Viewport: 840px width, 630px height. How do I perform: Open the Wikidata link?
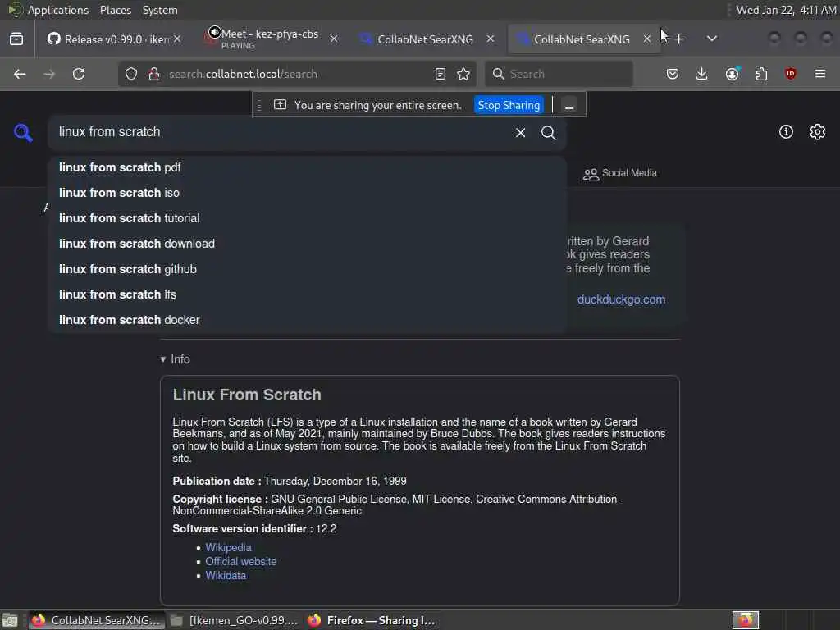[226, 575]
